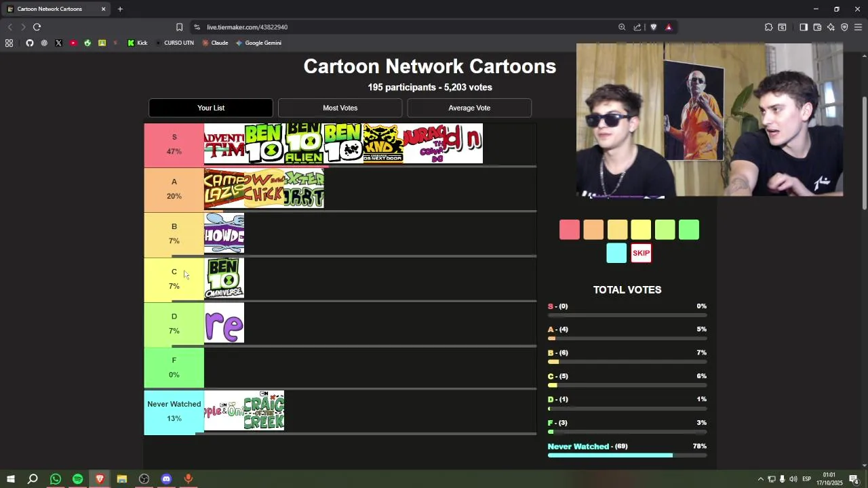Click the Cow and Chicken thumbnail in A tier
This screenshot has height=488, width=868.
coord(264,188)
